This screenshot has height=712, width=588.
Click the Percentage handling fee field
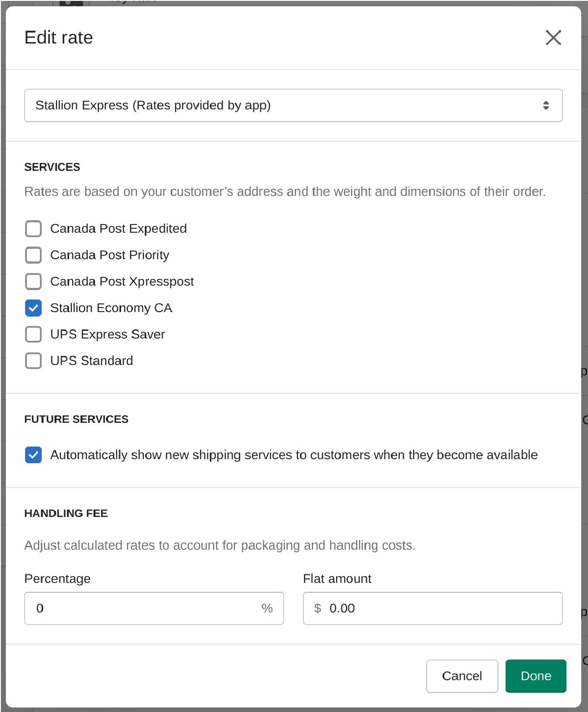click(x=154, y=608)
